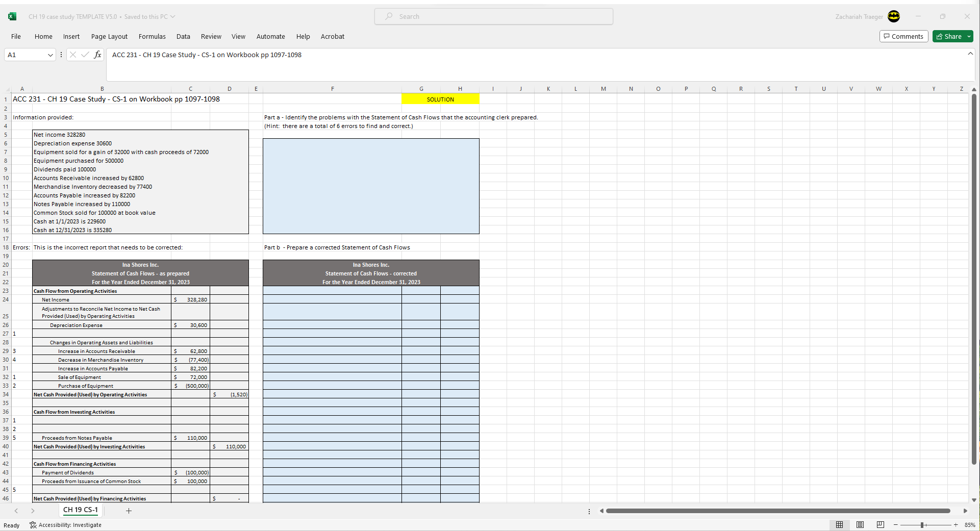Click the Zoom In plus icon
This screenshot has width=980, height=531.
point(957,525)
